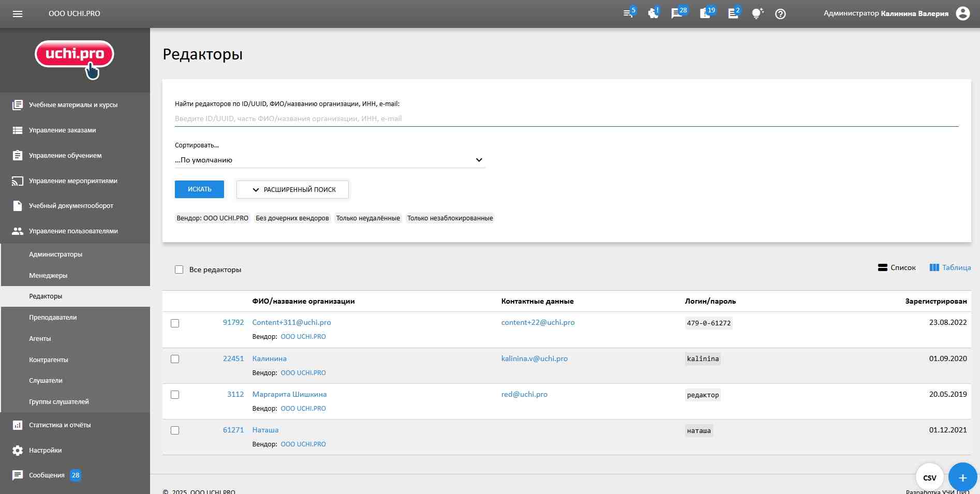
Task: Click the lightbulb tips icon
Action: pyautogui.click(x=757, y=14)
